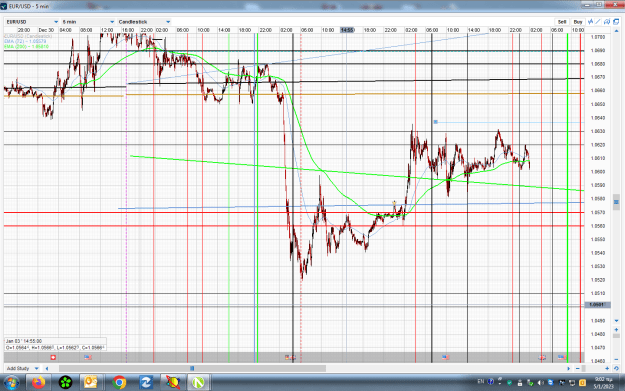Click the detach chart window icon

pos(616,22)
